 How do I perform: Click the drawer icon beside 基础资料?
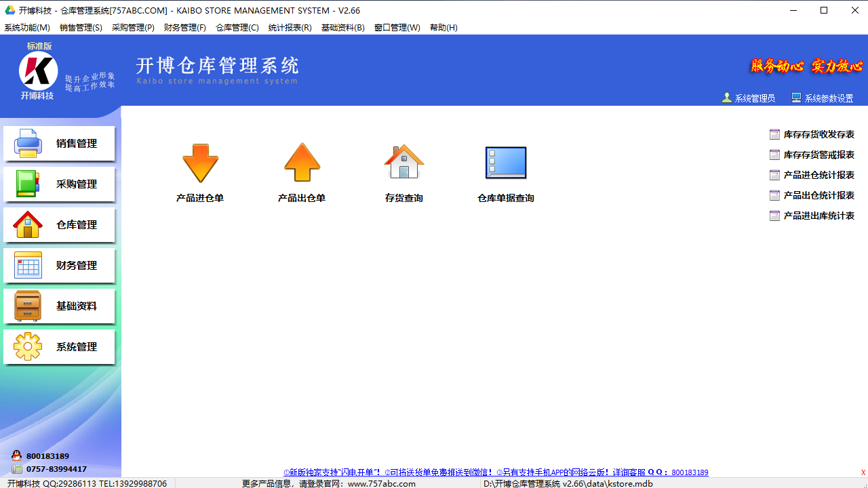[27, 306]
